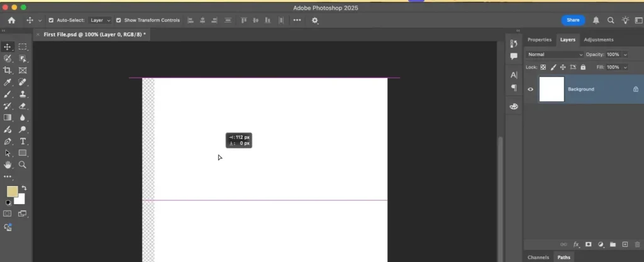Open the Normal blend mode dropdown

[x=555, y=55]
